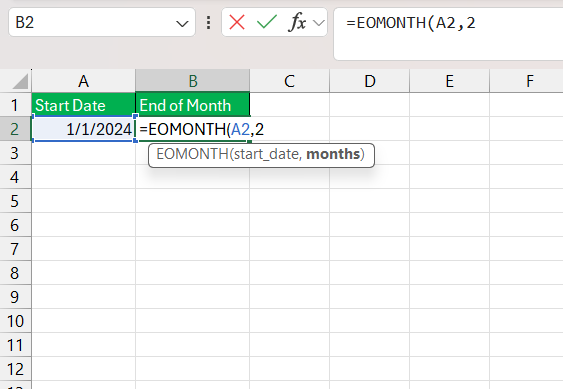This screenshot has height=389, width=563.
Task: Open Insert Function fx dialog
Action: point(297,22)
